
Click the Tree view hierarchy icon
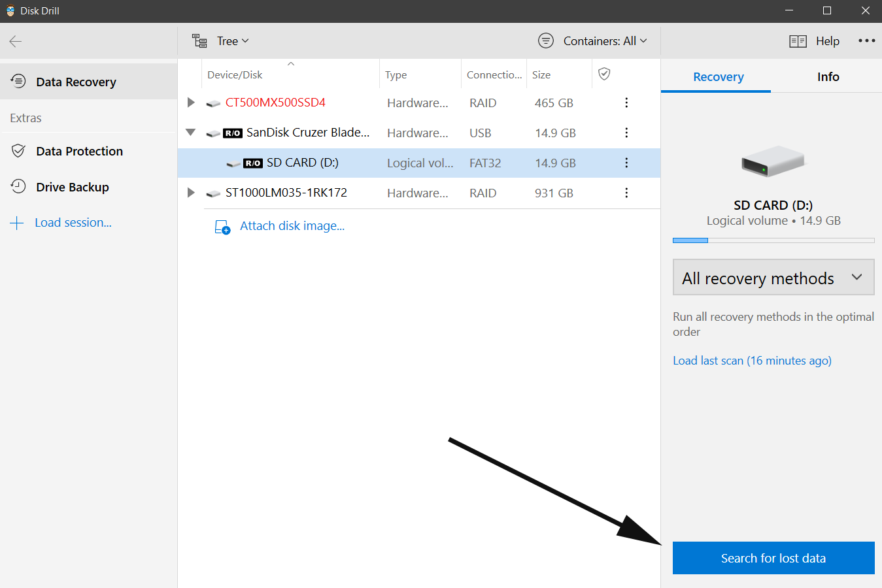point(199,41)
